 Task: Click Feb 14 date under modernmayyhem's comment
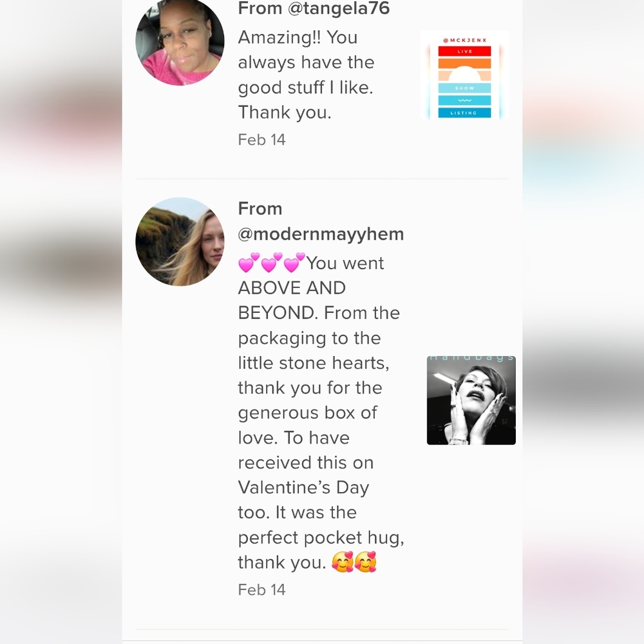261,590
